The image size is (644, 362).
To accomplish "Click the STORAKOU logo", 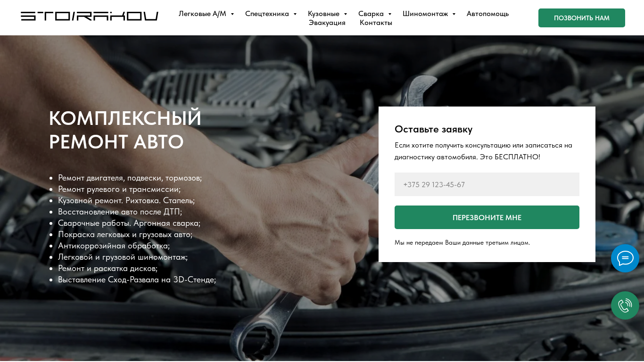I will (90, 16).
